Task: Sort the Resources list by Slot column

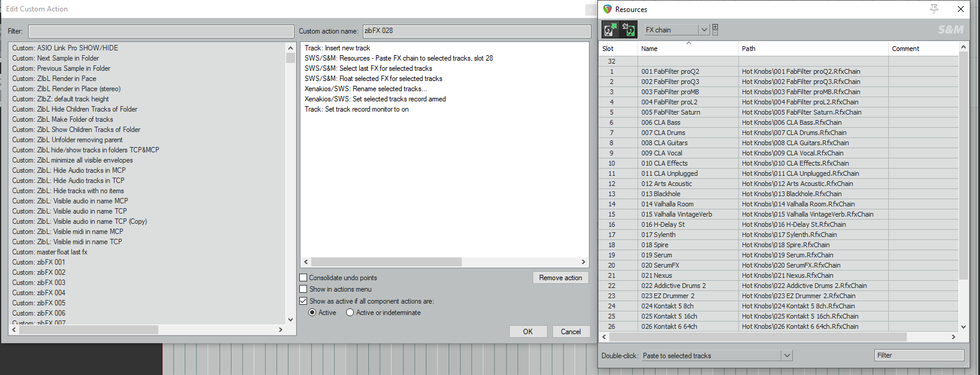Action: click(x=618, y=49)
